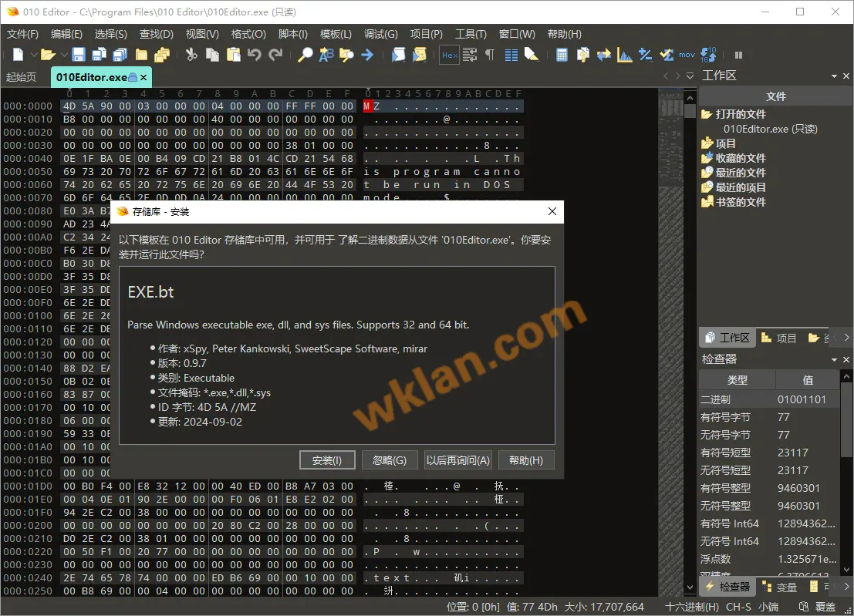Open the Histogram chart tool
This screenshot has width=854, height=616.
click(624, 55)
